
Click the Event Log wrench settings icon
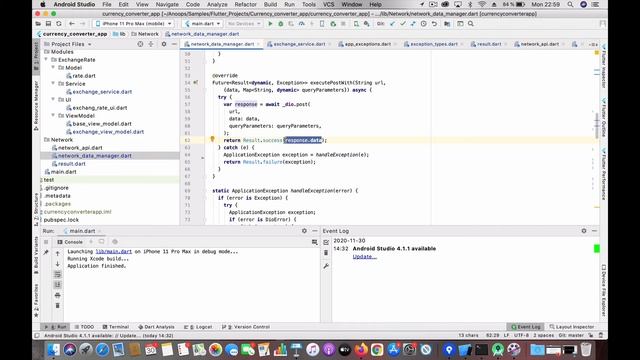pyautogui.click(x=326, y=266)
